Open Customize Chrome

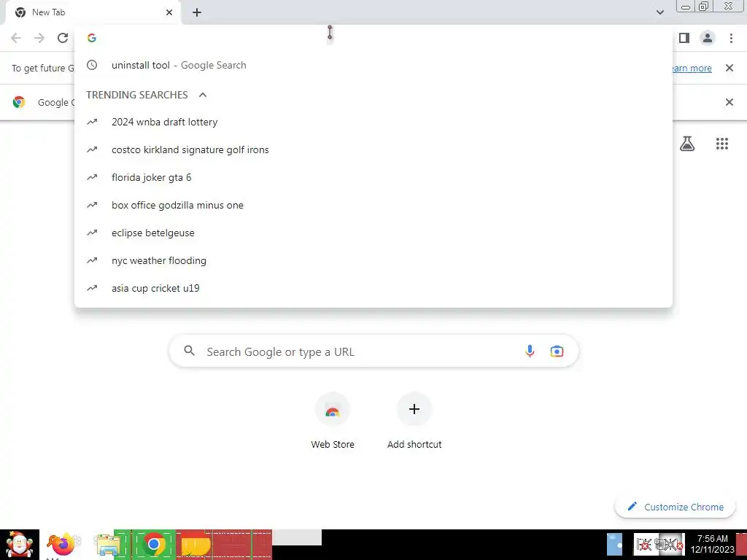[x=676, y=507]
